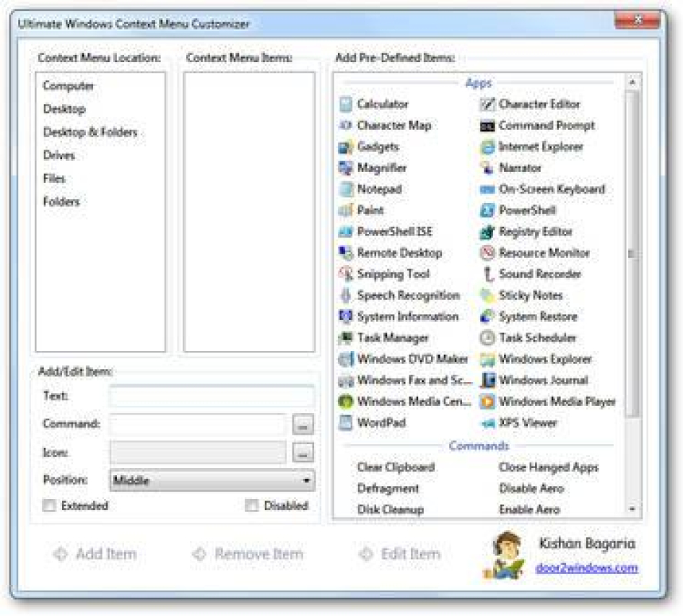Click the Character Editor icon
The height and width of the screenshot is (616, 683).
(x=487, y=104)
